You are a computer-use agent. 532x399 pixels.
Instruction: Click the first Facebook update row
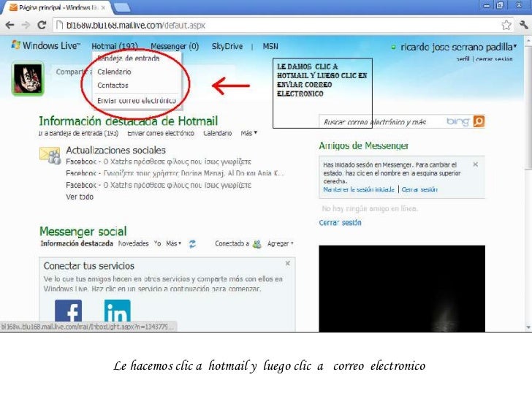coord(159,161)
